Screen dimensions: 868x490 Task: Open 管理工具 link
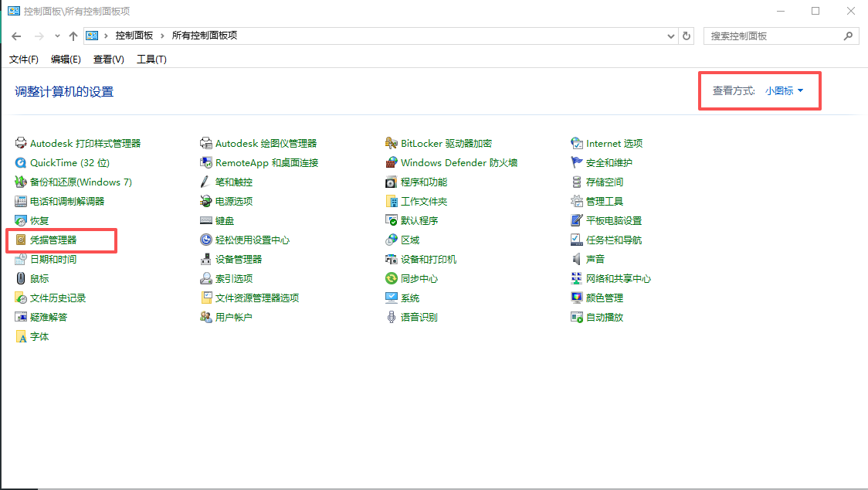pyautogui.click(x=605, y=201)
